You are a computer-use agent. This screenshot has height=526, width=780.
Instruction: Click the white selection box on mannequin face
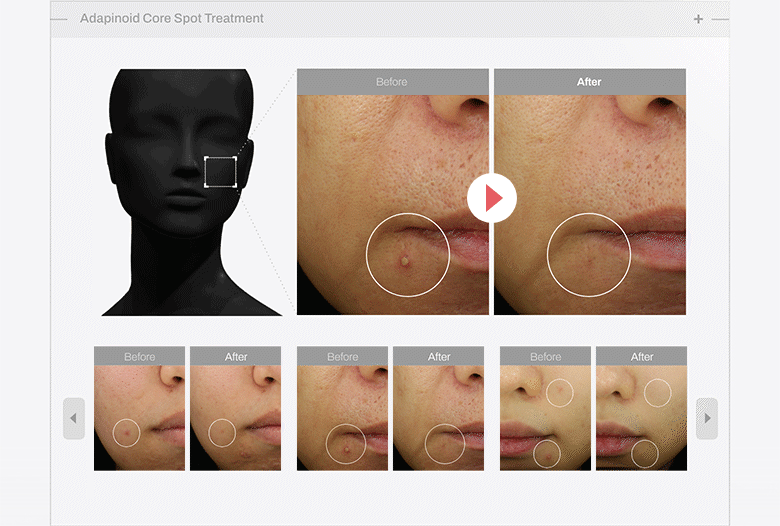point(220,172)
